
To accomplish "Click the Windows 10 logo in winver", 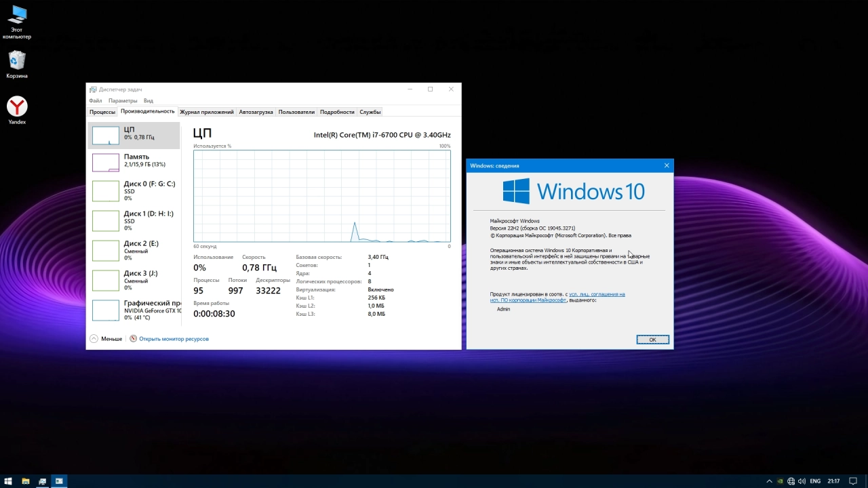I will 574,191.
